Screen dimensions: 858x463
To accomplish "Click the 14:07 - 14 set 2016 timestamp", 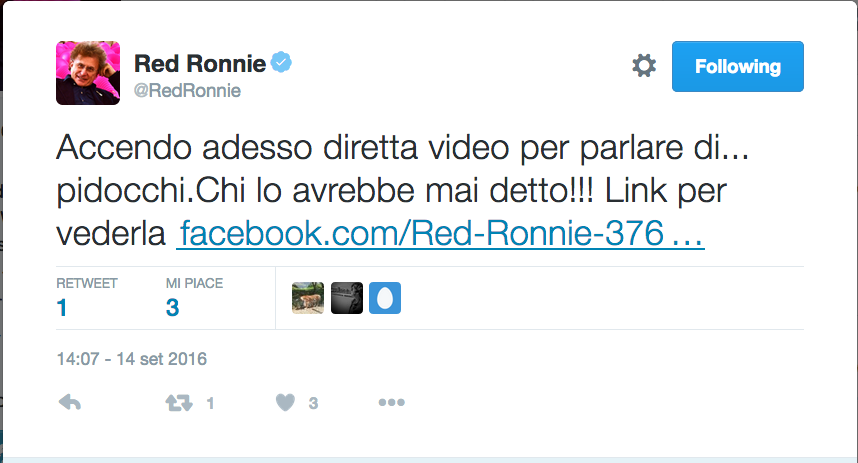I will [131, 358].
